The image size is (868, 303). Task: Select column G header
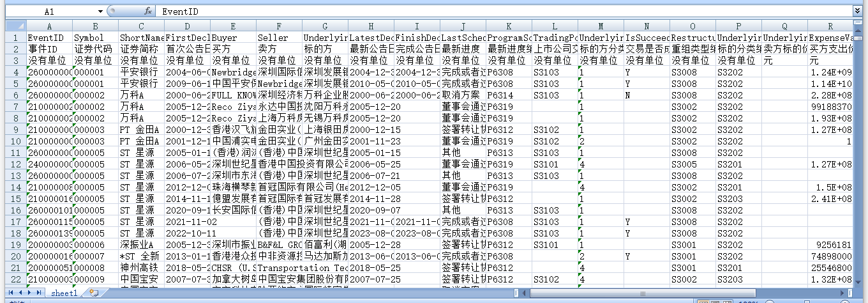coord(325,26)
